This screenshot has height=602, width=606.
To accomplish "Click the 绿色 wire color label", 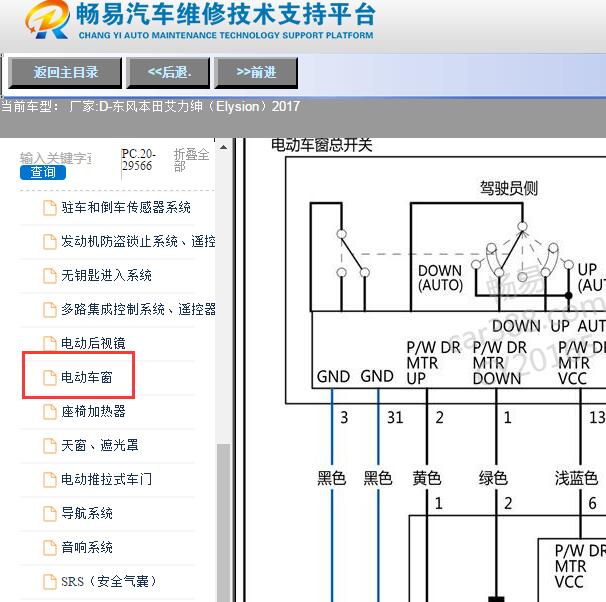I will (x=493, y=478).
